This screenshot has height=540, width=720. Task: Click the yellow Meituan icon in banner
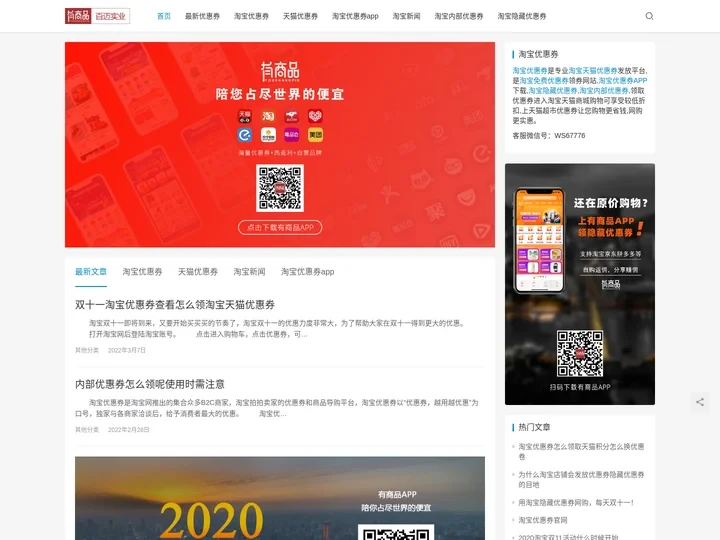(x=315, y=135)
